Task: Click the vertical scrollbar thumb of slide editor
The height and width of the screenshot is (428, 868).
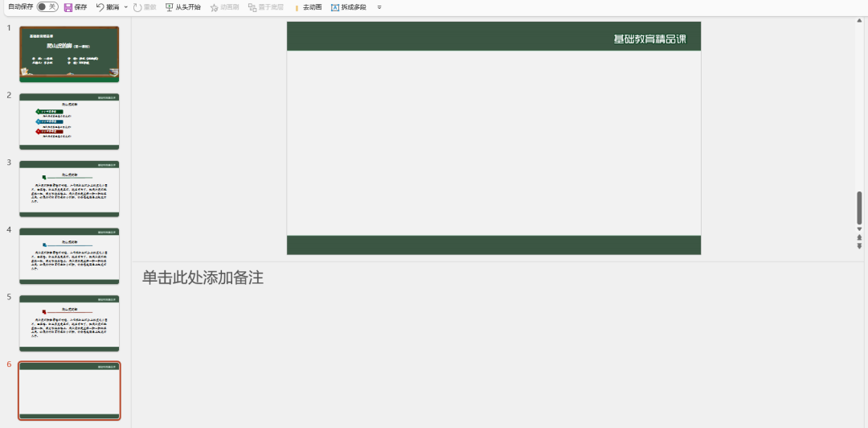Action: click(x=859, y=208)
